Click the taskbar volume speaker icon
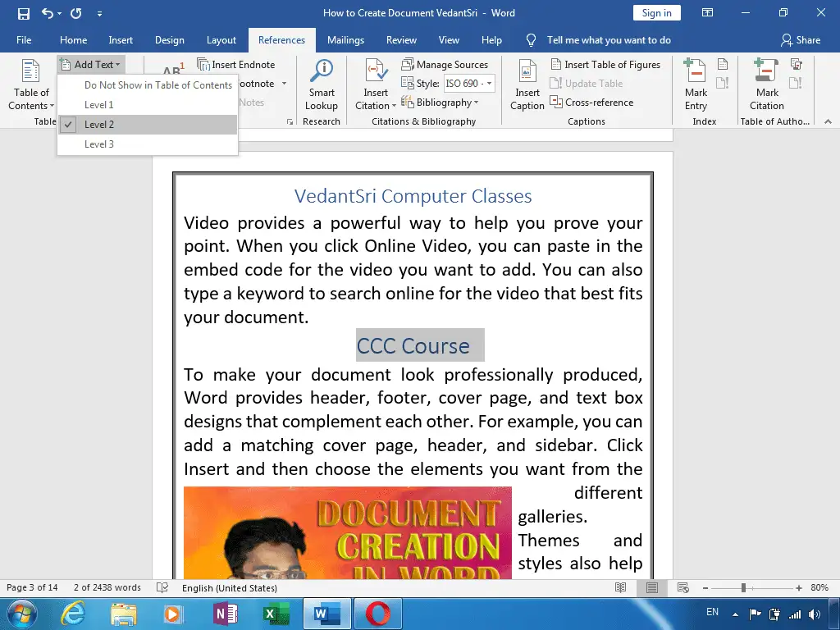 [815, 614]
